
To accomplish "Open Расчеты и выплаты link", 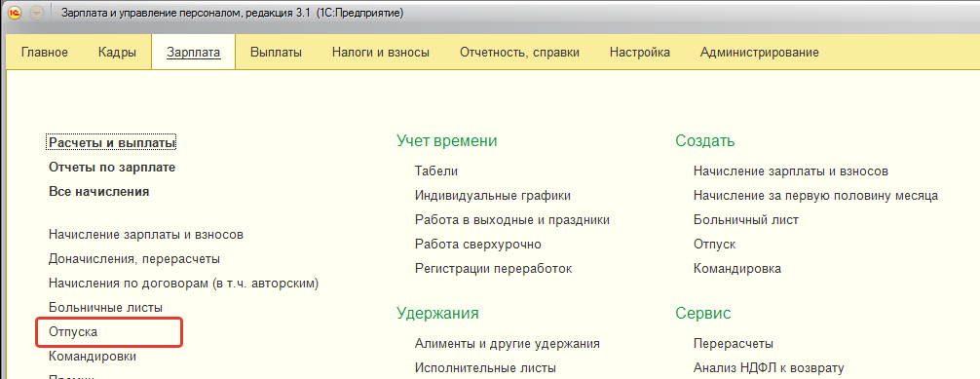I will [x=112, y=143].
